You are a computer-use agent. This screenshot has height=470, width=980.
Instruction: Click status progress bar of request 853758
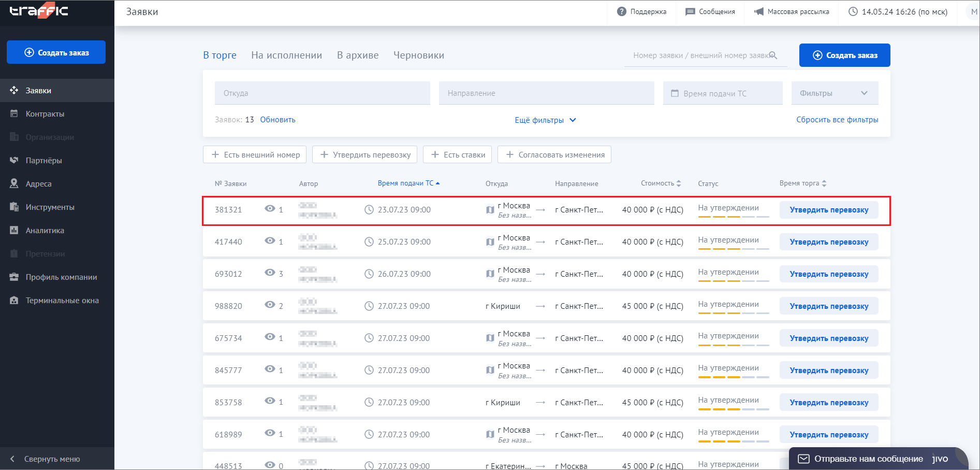pyautogui.click(x=734, y=409)
